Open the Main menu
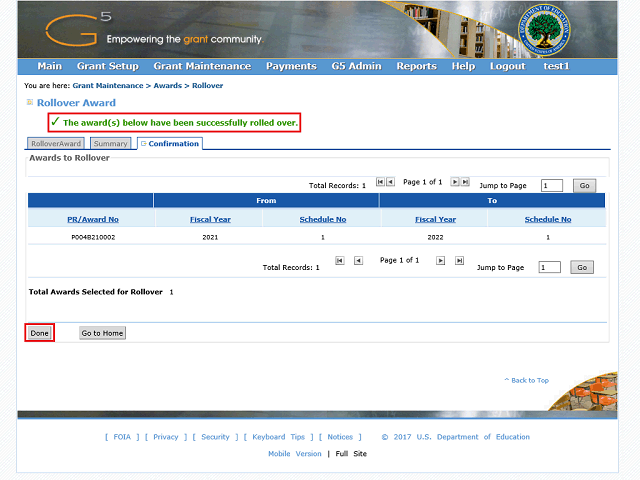This screenshot has height=480, width=640. click(x=50, y=66)
